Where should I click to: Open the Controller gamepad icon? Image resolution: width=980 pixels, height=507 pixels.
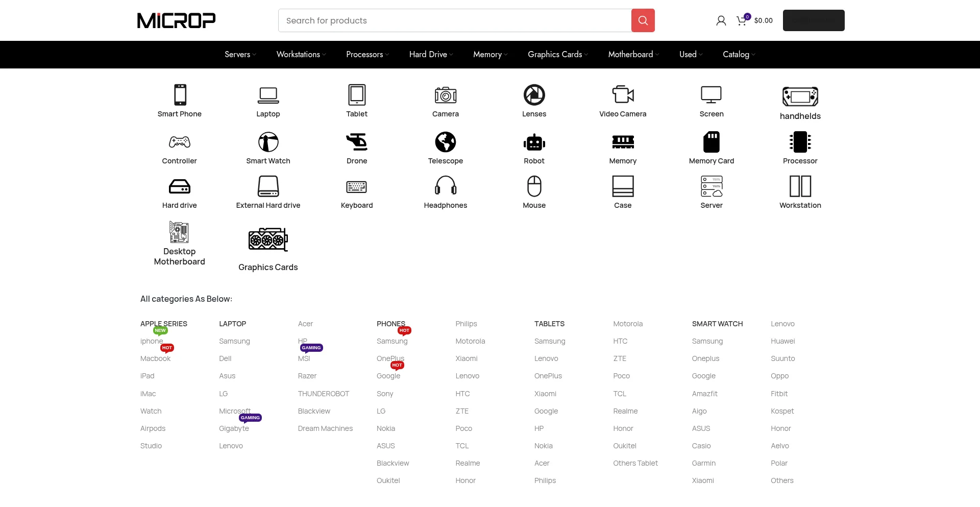pyautogui.click(x=180, y=142)
